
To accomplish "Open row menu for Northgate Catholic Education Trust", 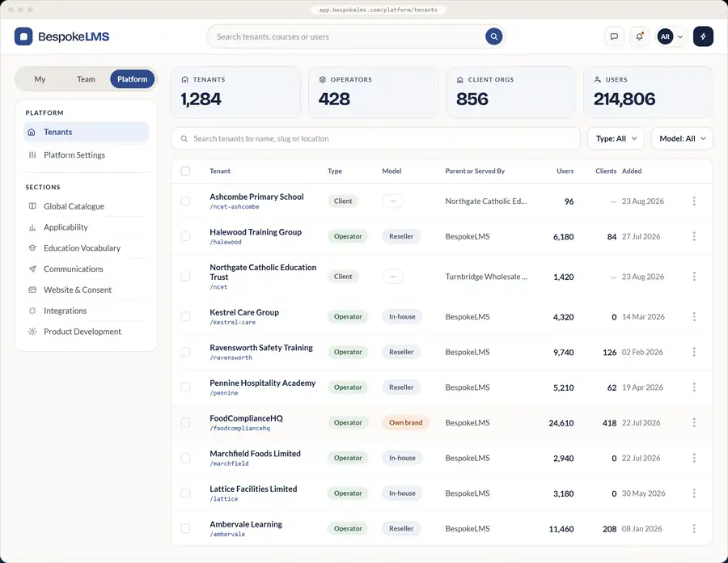I will pos(694,277).
